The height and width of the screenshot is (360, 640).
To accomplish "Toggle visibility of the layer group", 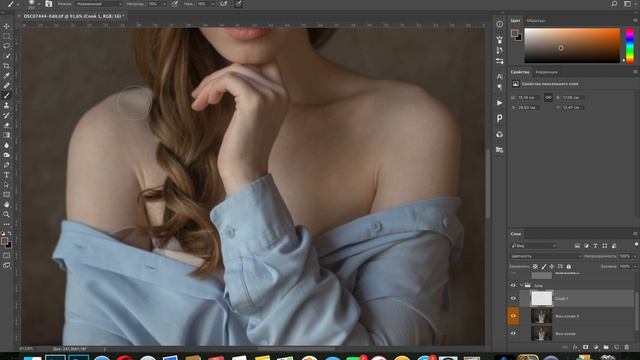I will point(513,285).
